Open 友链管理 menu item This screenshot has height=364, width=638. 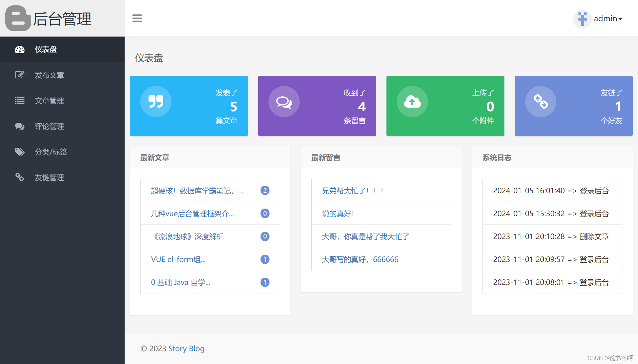tap(62, 177)
